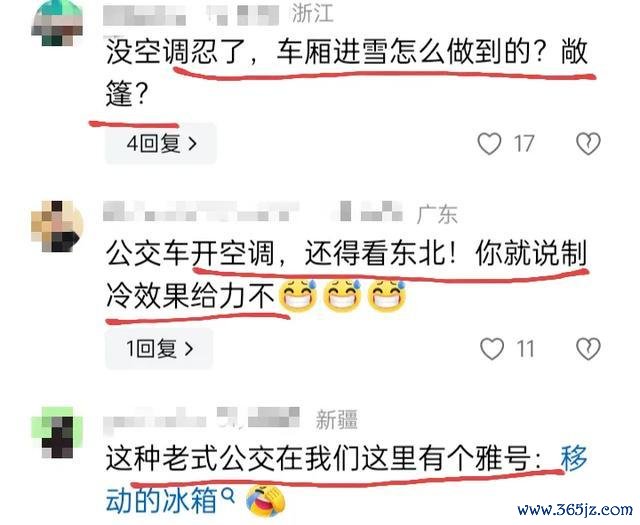This screenshot has width=640, height=525.
Task: Tap the 11 like count
Action: click(x=525, y=349)
